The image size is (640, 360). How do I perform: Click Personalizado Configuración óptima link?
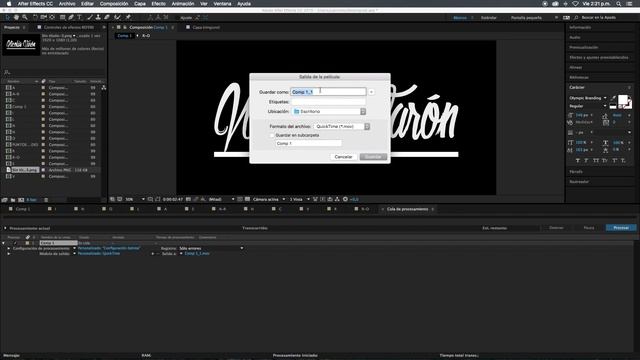pyautogui.click(x=109, y=248)
